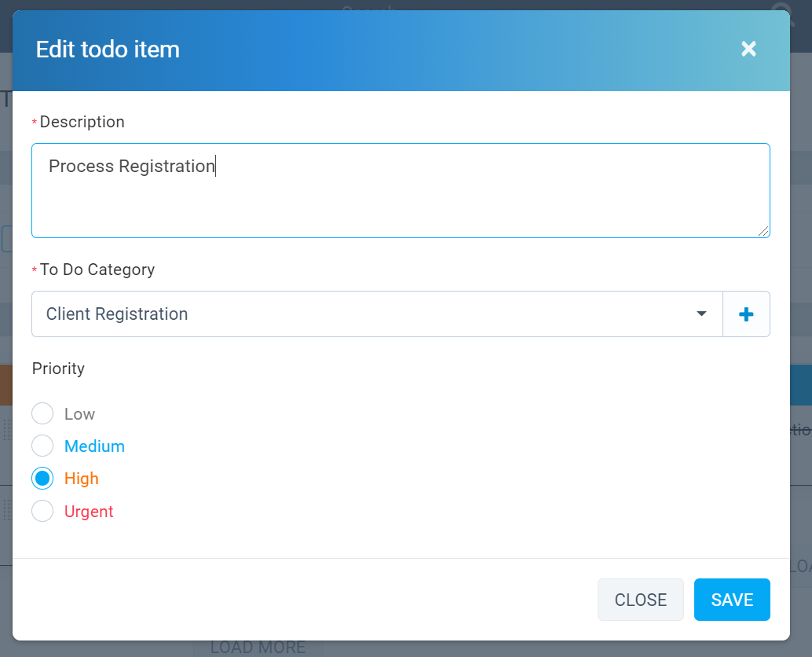
Task: Focus the Process Registration description textarea
Action: tap(401, 190)
